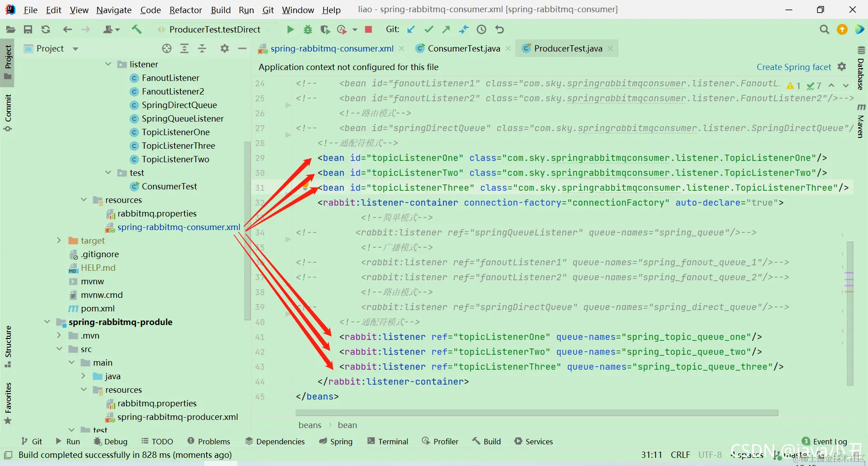Expand the .mvn folder

59,335
